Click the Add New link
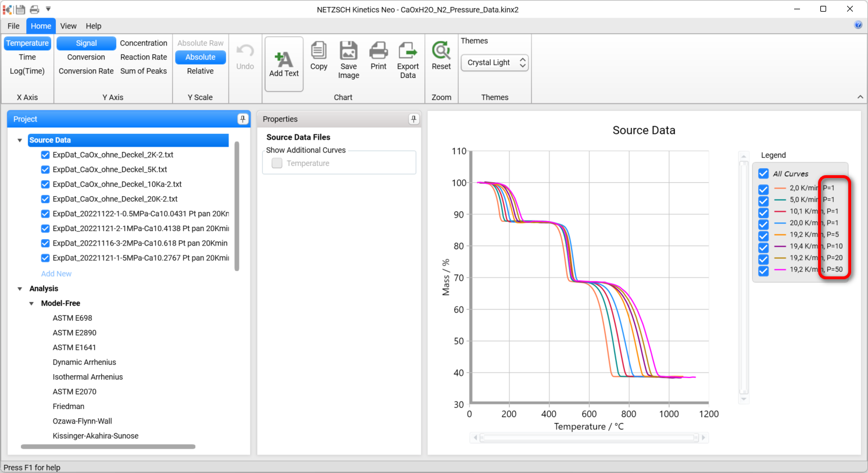 [x=56, y=274]
